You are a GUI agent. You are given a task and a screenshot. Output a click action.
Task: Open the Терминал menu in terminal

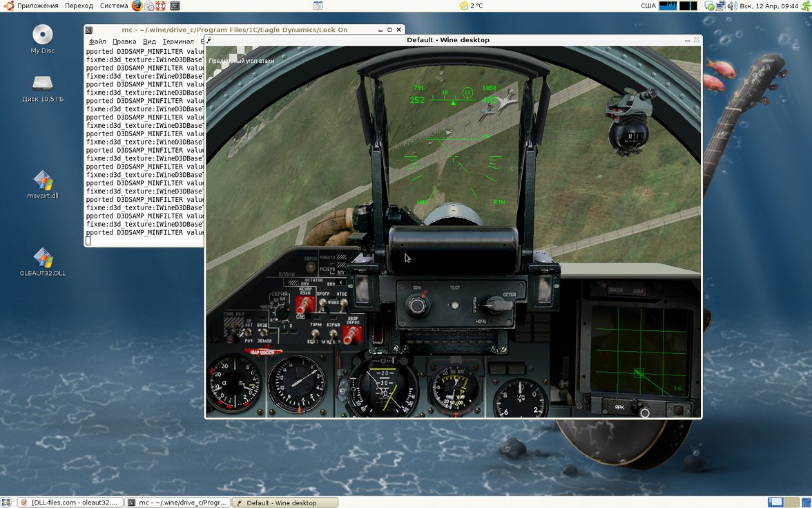tap(178, 41)
